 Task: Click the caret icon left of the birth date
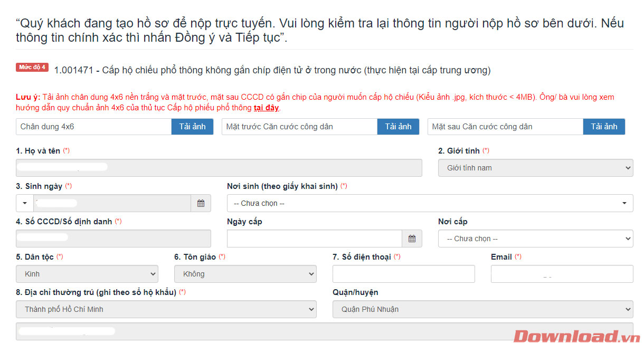24,203
